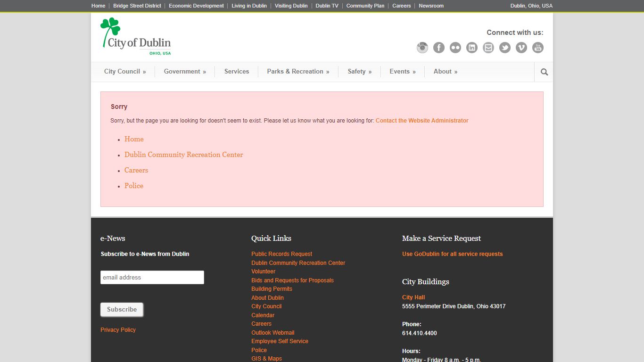
Task: Click the Subscribe button
Action: (x=122, y=310)
